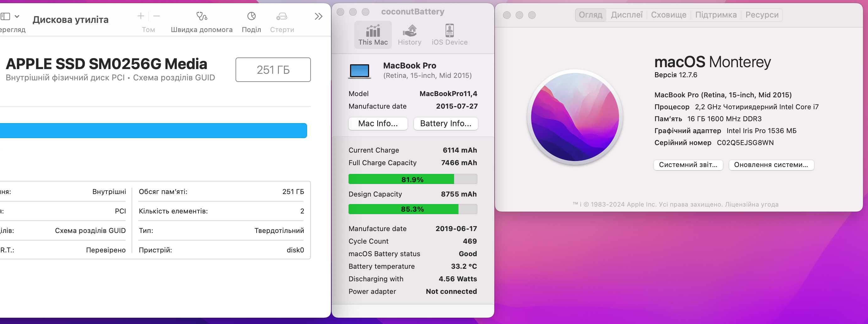Switch to the Дисплеї tab
The height and width of the screenshot is (324, 868).
(x=627, y=15)
